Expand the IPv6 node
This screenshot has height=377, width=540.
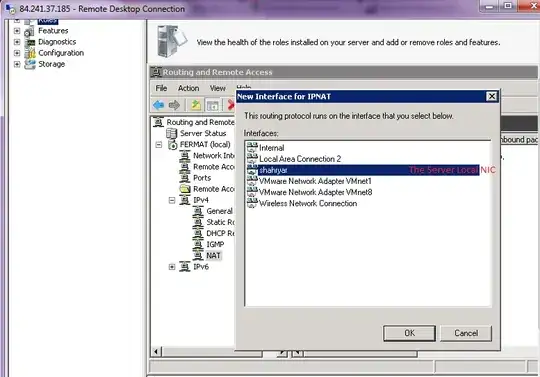coord(172,267)
